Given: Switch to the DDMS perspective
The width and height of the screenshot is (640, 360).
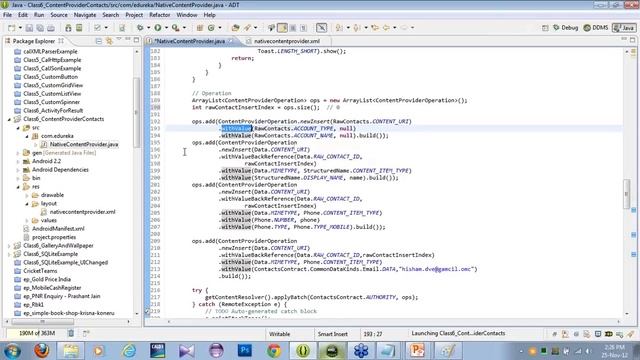Looking at the screenshot, I should [596, 28].
